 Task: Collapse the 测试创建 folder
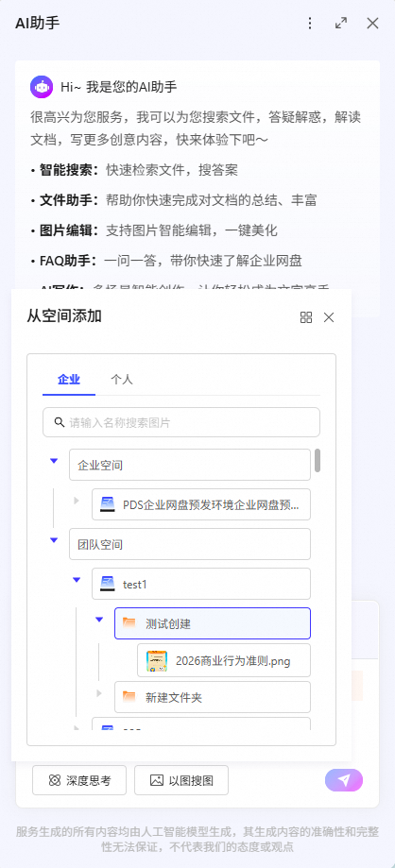click(x=99, y=620)
